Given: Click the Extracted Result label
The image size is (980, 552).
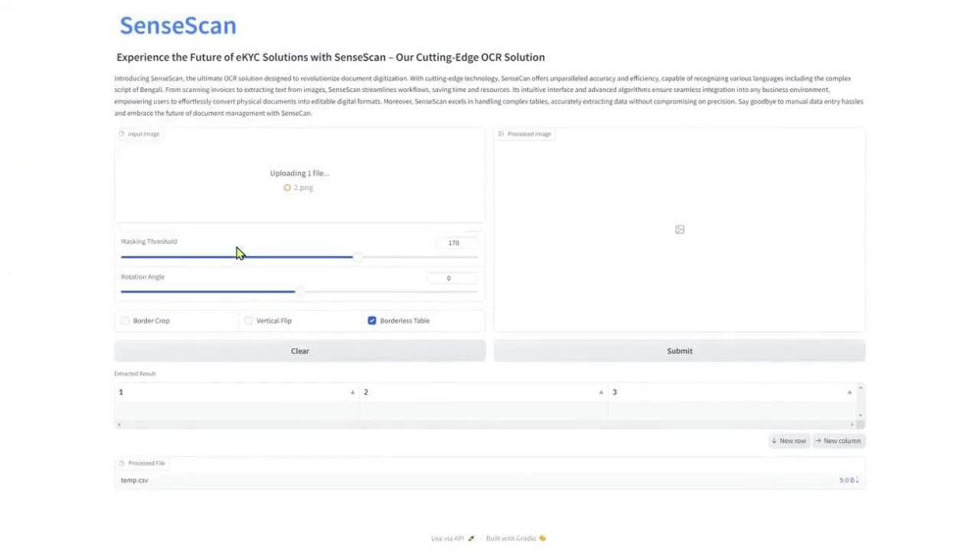Looking at the screenshot, I should [134, 374].
